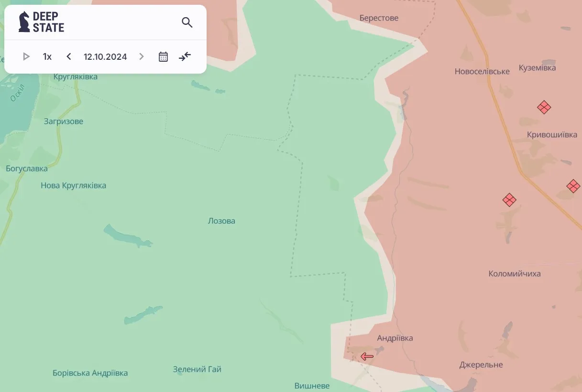
Task: Go to the previous date arrow
Action: [x=69, y=57]
